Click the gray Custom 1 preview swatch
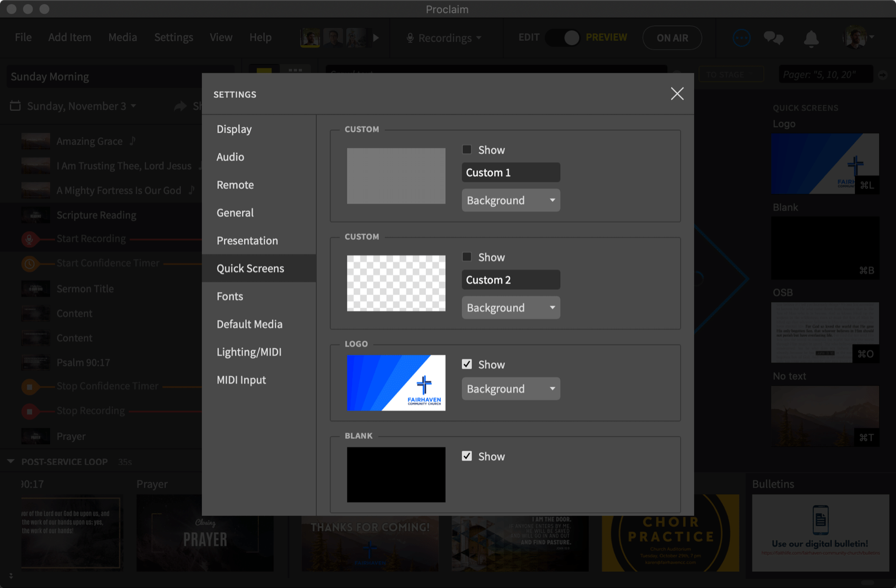Image resolution: width=896 pixels, height=588 pixels. pos(396,176)
